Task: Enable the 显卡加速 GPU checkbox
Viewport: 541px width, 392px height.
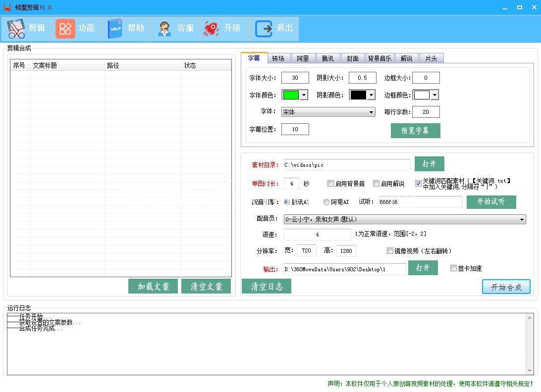Action: point(453,268)
